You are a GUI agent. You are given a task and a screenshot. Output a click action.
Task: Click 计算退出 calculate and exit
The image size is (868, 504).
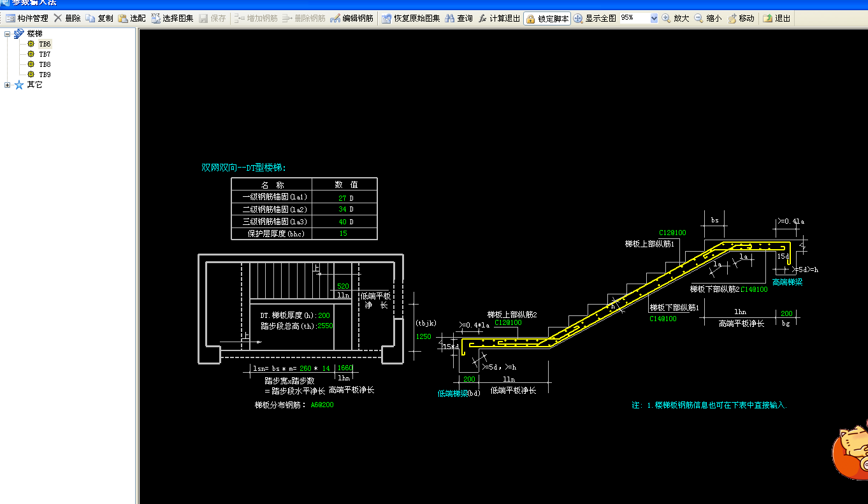tap(499, 18)
